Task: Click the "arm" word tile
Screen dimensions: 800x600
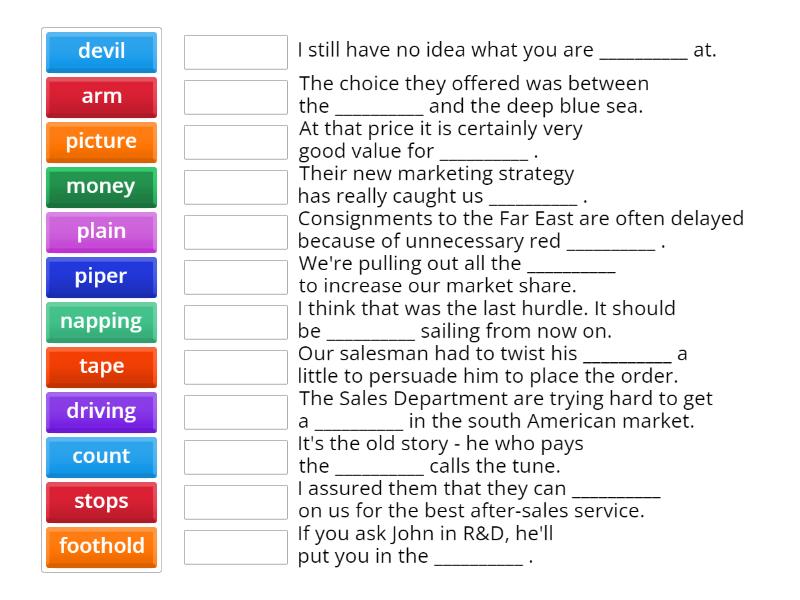Action: pyautogui.click(x=100, y=97)
